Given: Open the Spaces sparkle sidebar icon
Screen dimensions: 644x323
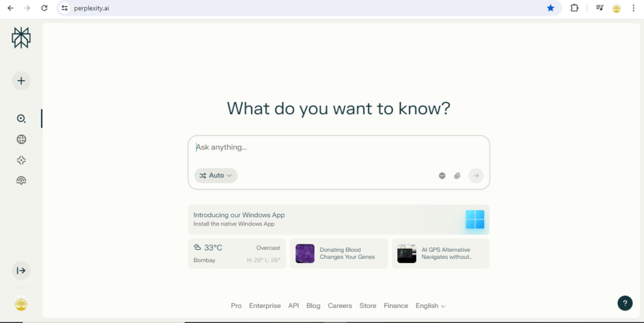Looking at the screenshot, I should click(21, 161).
